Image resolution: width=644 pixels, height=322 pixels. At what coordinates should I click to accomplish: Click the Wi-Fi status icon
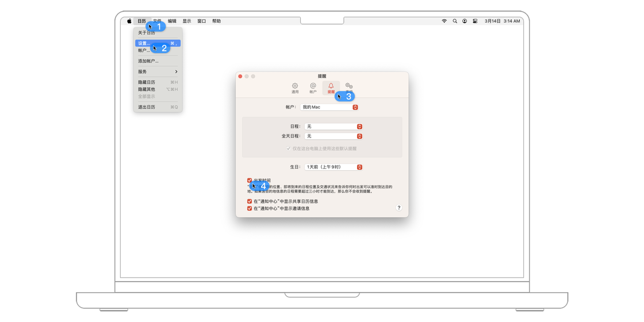[x=444, y=21]
